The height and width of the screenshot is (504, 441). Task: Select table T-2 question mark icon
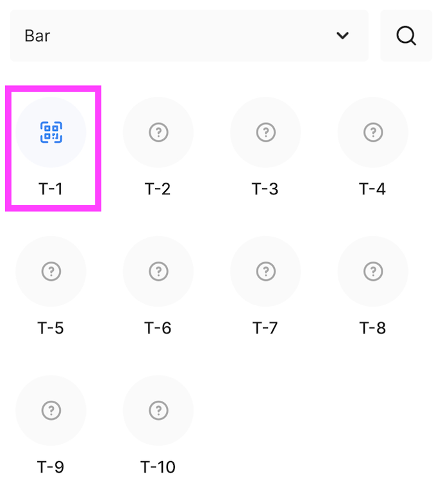tap(158, 133)
